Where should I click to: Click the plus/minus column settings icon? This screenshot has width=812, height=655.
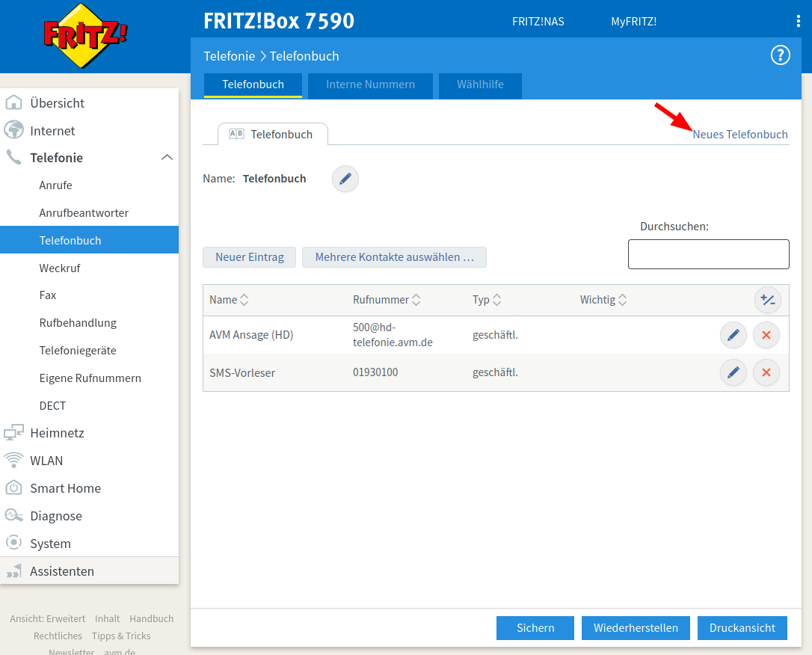click(766, 300)
